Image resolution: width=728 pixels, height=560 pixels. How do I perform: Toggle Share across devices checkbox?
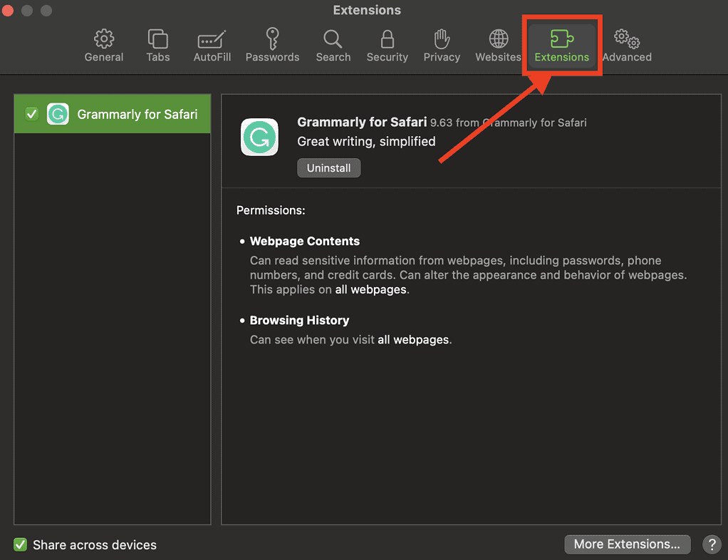[20, 544]
